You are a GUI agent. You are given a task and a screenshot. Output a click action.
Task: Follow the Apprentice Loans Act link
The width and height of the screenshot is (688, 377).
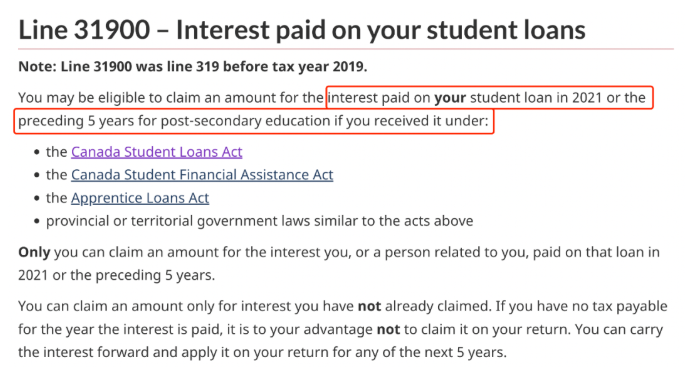click(x=140, y=198)
